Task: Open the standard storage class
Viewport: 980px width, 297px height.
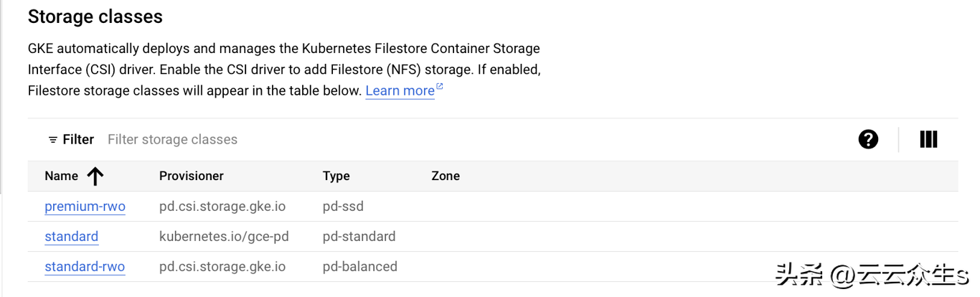Action: (71, 237)
